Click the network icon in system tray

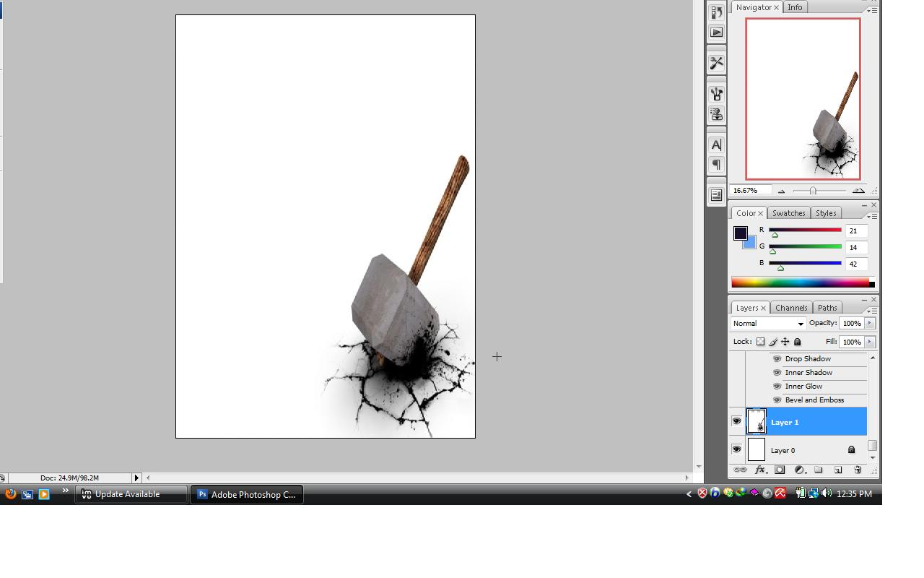(x=814, y=493)
